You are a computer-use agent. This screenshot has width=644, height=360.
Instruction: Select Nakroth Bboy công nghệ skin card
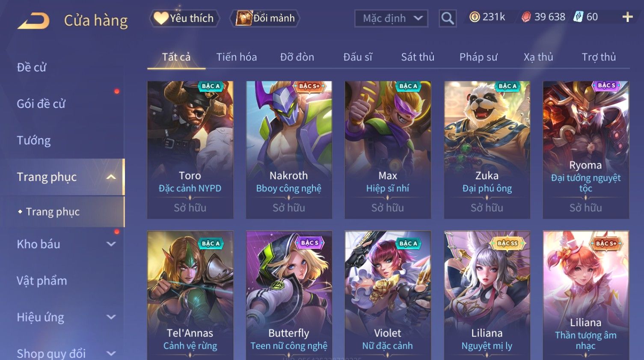(289, 150)
